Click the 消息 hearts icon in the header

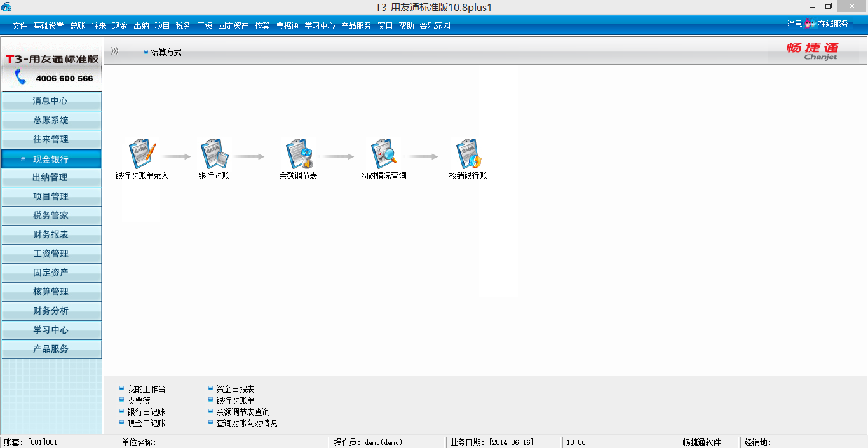810,24
